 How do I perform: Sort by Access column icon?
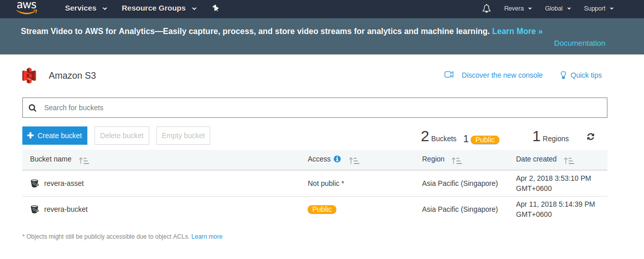point(354,160)
